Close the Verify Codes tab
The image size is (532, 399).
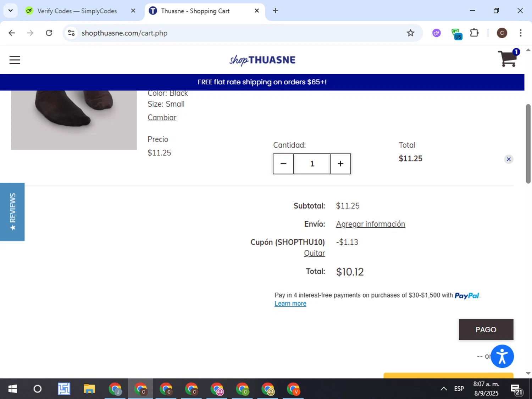133,11
